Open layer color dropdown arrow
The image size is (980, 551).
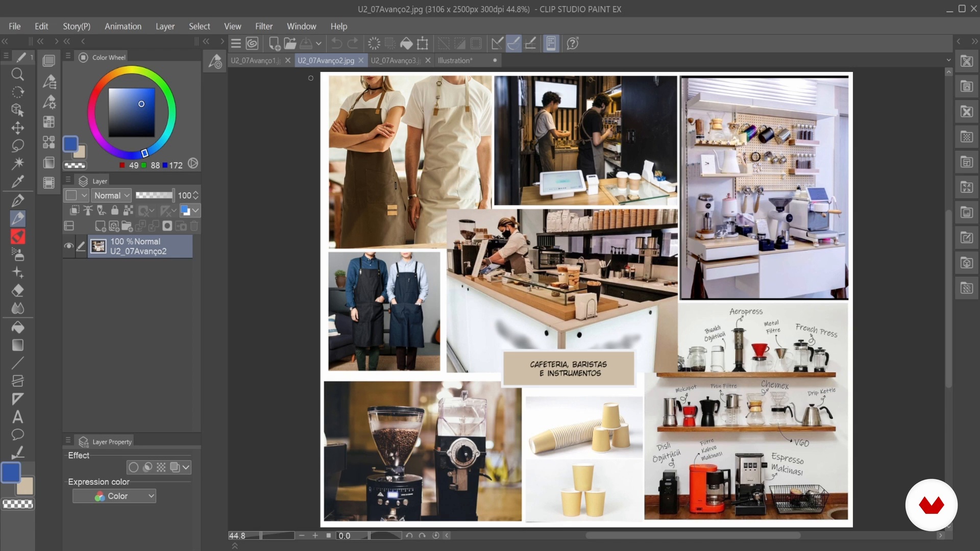(195, 210)
